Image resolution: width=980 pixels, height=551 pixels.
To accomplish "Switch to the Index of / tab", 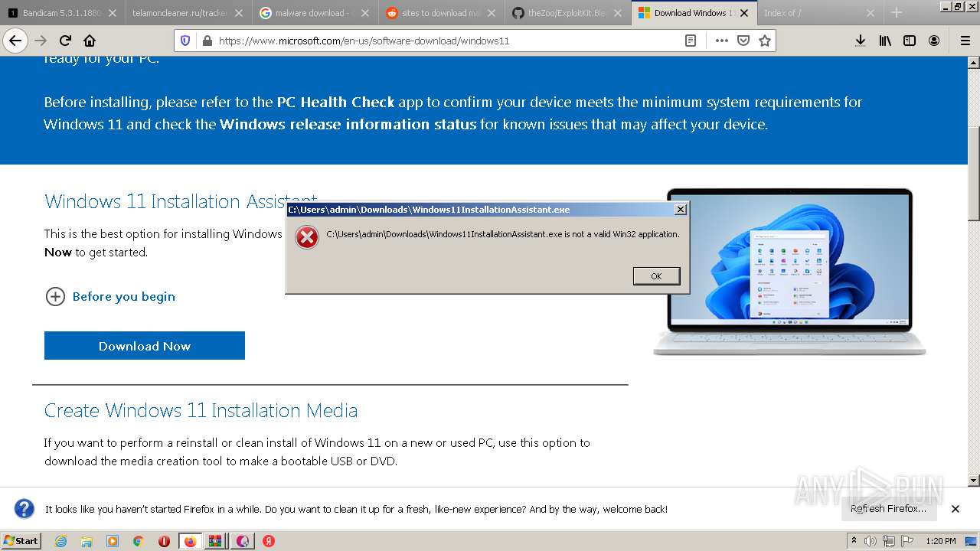I will click(x=820, y=13).
